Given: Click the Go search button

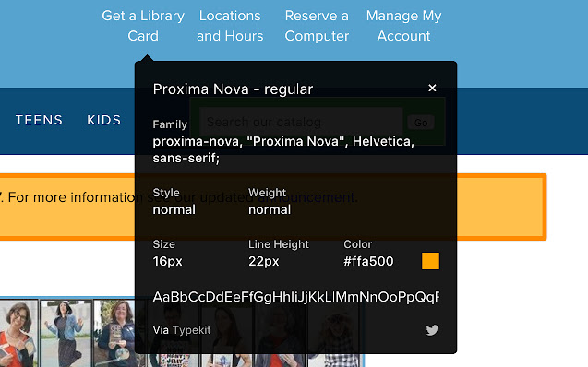Looking at the screenshot, I should click(x=421, y=123).
